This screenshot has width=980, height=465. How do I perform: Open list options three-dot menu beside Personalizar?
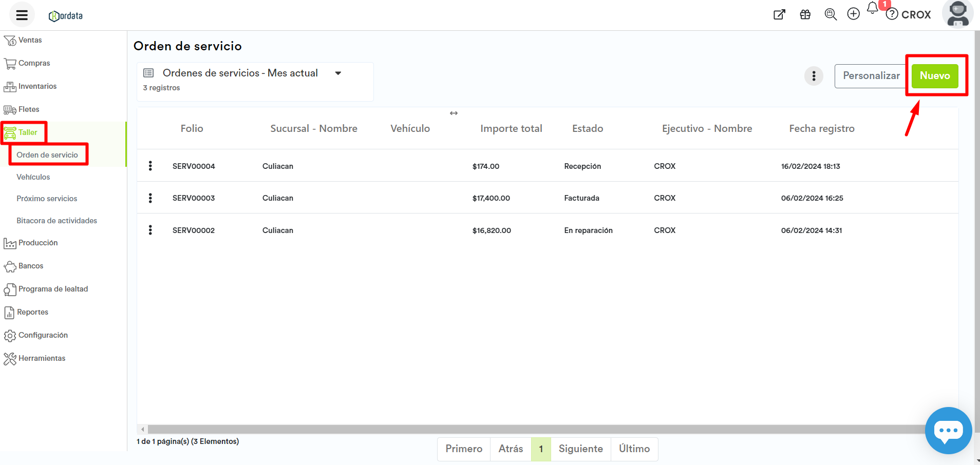(814, 76)
